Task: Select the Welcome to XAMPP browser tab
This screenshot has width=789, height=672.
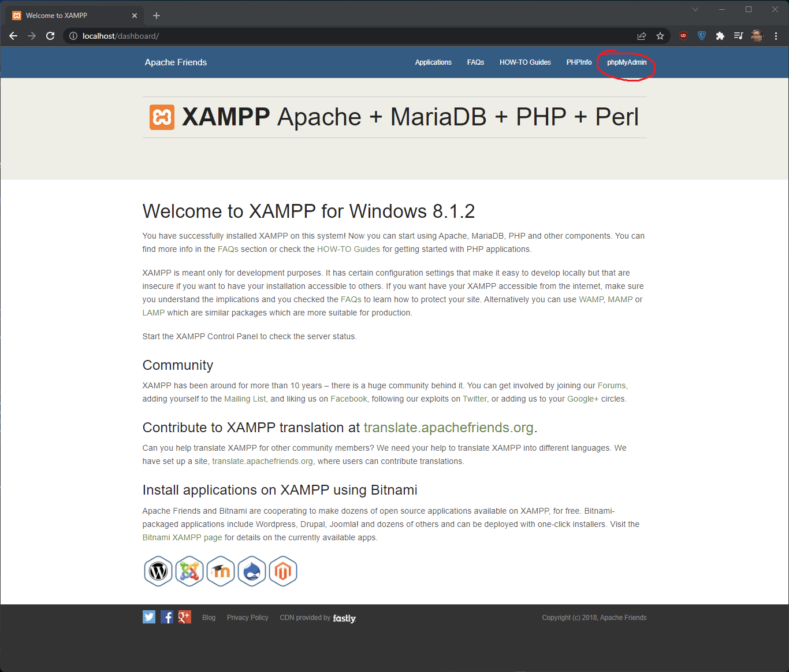Action: (x=75, y=16)
